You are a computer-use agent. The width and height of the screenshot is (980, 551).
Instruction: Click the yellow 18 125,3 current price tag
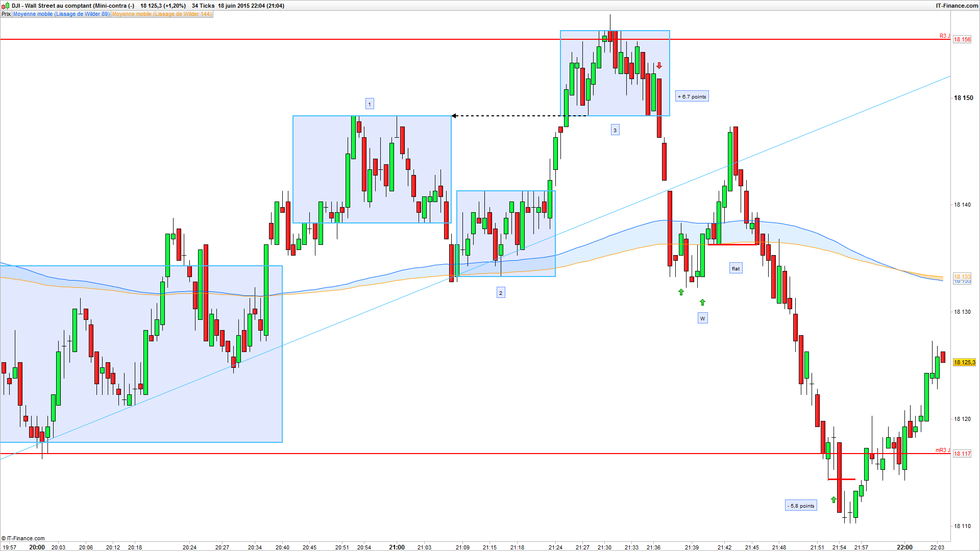point(964,362)
